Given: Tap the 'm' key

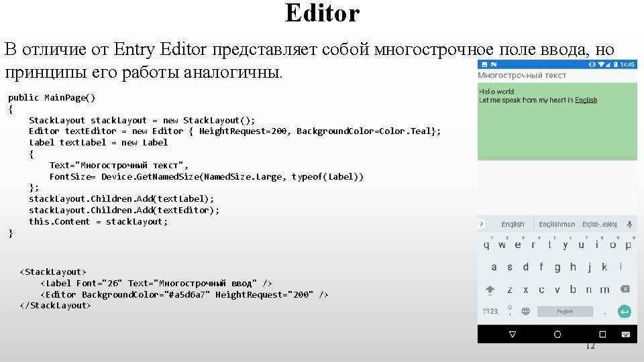Looking at the screenshot, I should (604, 290).
